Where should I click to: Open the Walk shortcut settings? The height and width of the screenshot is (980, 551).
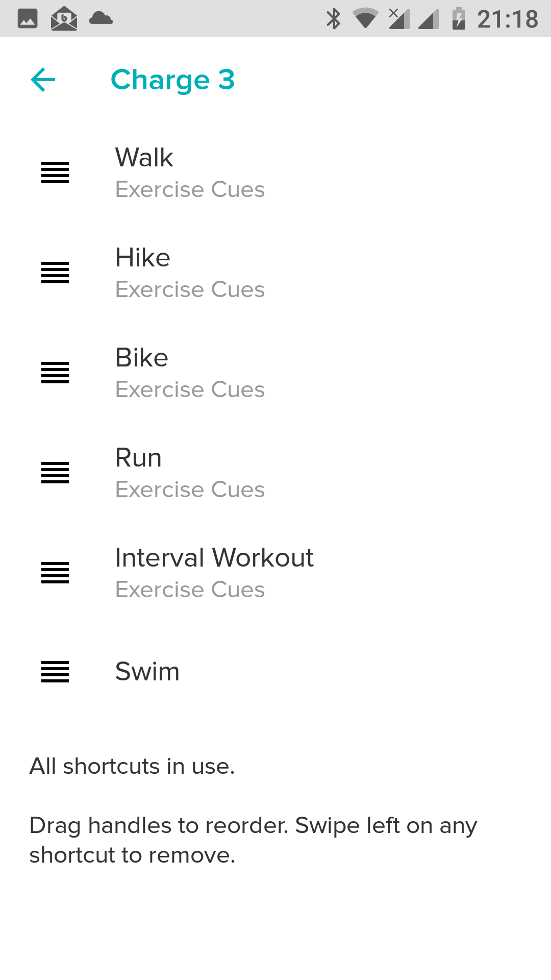144,157
